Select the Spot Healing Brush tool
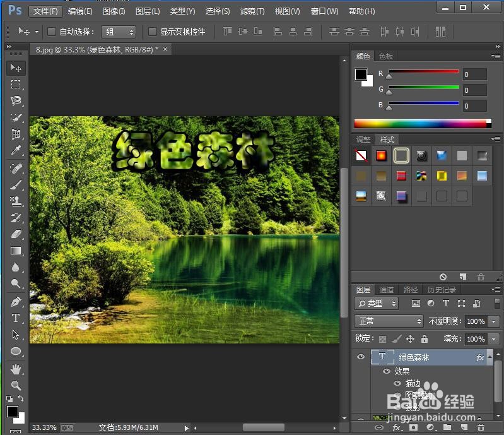The height and width of the screenshot is (435, 504). tap(15, 169)
